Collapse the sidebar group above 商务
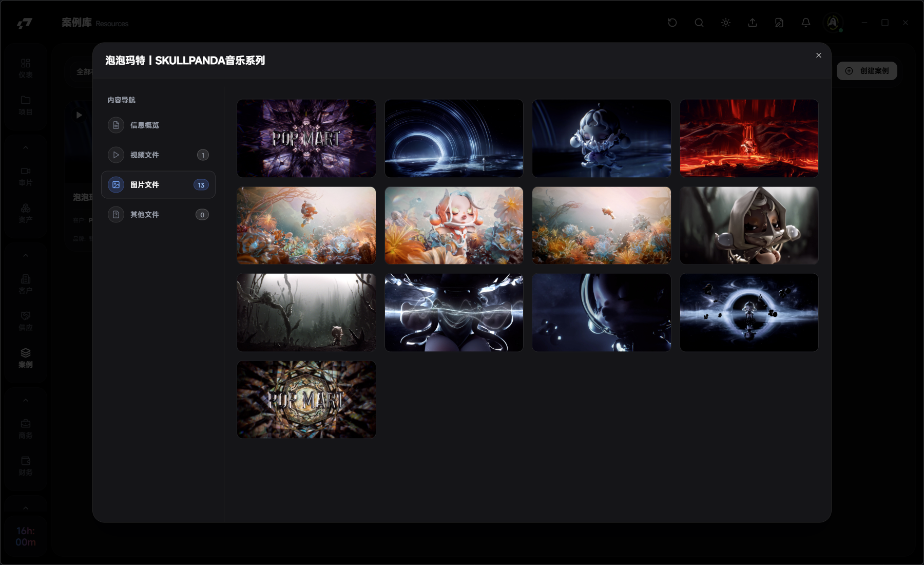 (x=25, y=401)
